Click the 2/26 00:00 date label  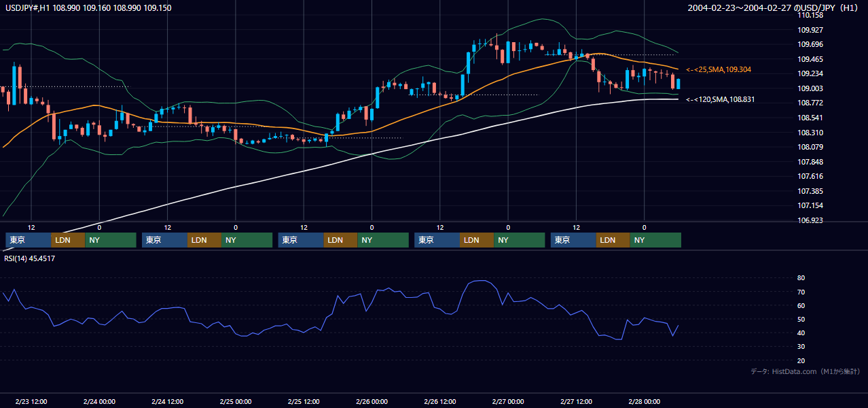point(372,401)
